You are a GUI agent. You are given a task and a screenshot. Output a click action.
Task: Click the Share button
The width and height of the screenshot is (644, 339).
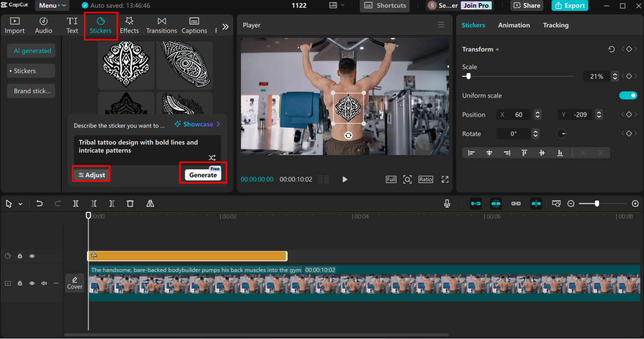(x=526, y=6)
